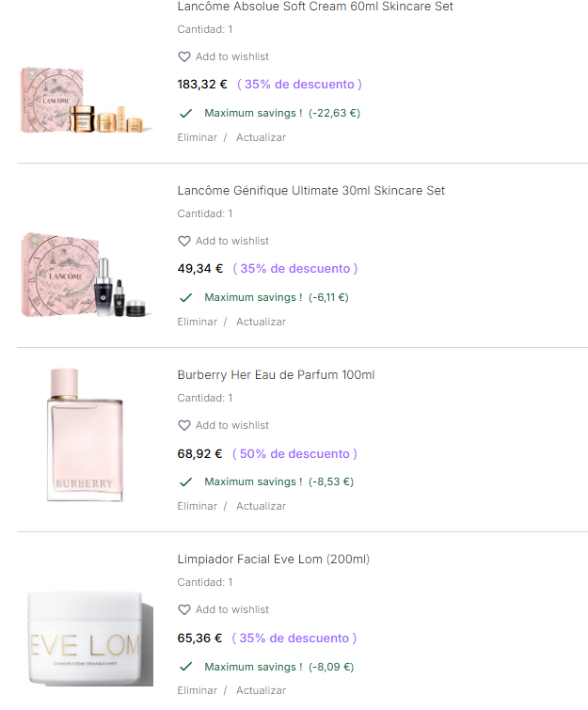Update the Lancôme Génifique set quantity
The height and width of the screenshot is (710, 588).
(261, 322)
